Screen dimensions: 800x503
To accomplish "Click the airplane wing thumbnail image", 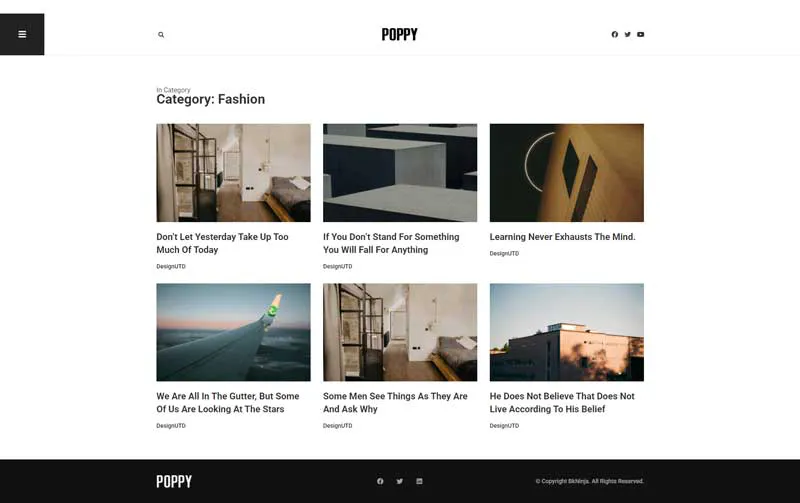I will pos(233,332).
